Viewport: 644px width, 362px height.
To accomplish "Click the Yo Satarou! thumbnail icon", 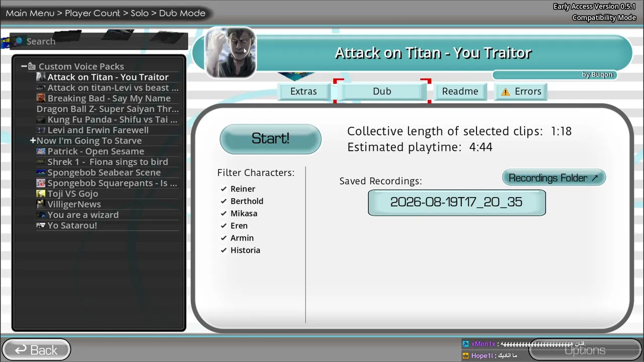I will (41, 225).
